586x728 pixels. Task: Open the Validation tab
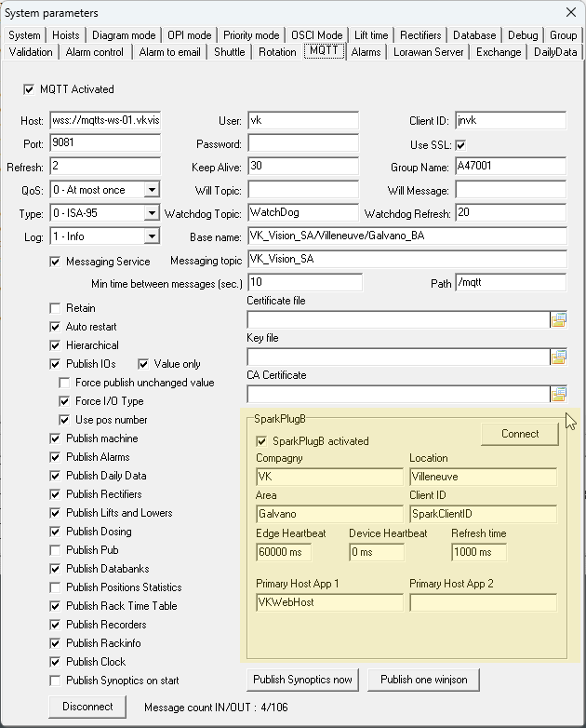click(x=31, y=52)
